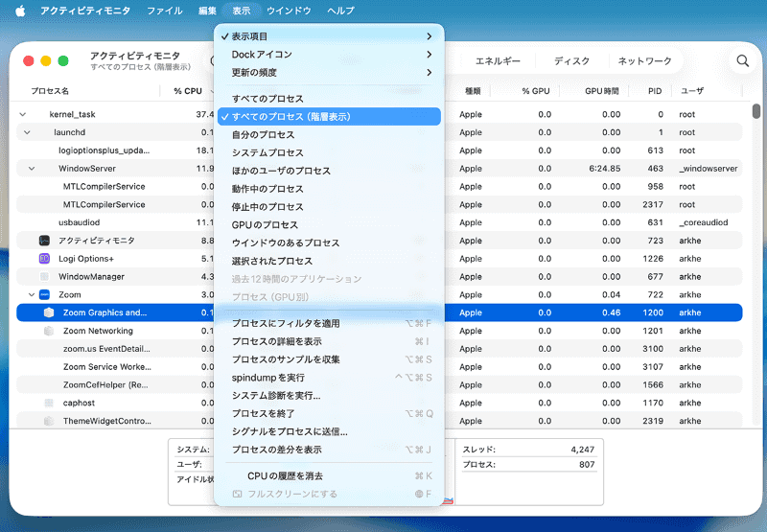This screenshot has height=532, width=767.
Task: Click the caphost process icon
Action: coord(49,403)
